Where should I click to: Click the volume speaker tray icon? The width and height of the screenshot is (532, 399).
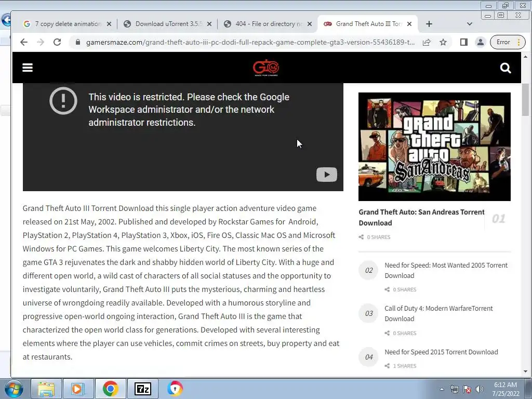(x=480, y=389)
